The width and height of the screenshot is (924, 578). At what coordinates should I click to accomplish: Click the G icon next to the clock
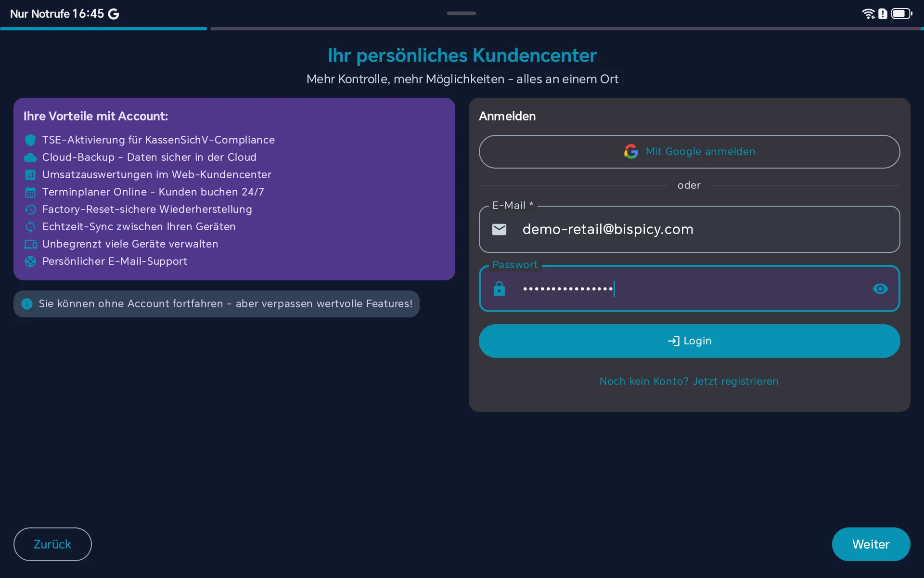114,13
